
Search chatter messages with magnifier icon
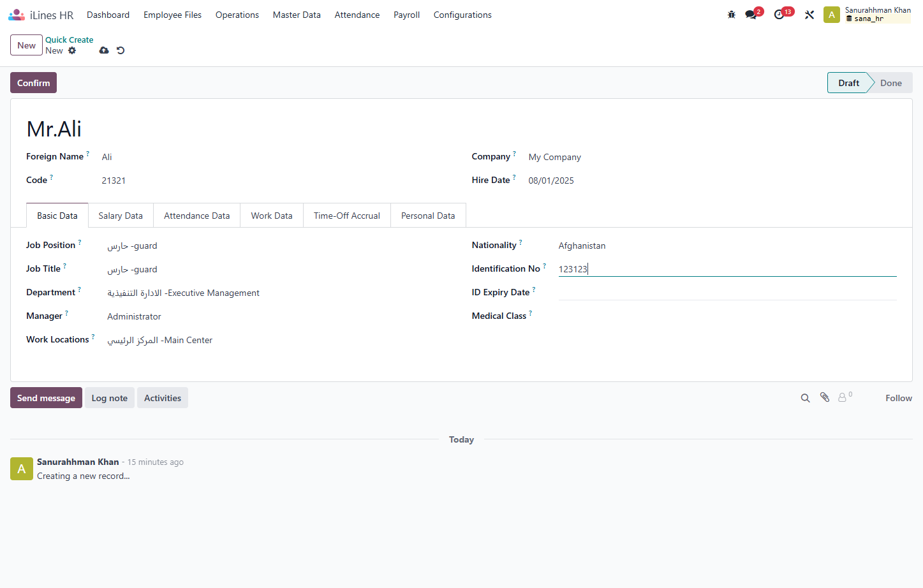tap(806, 398)
